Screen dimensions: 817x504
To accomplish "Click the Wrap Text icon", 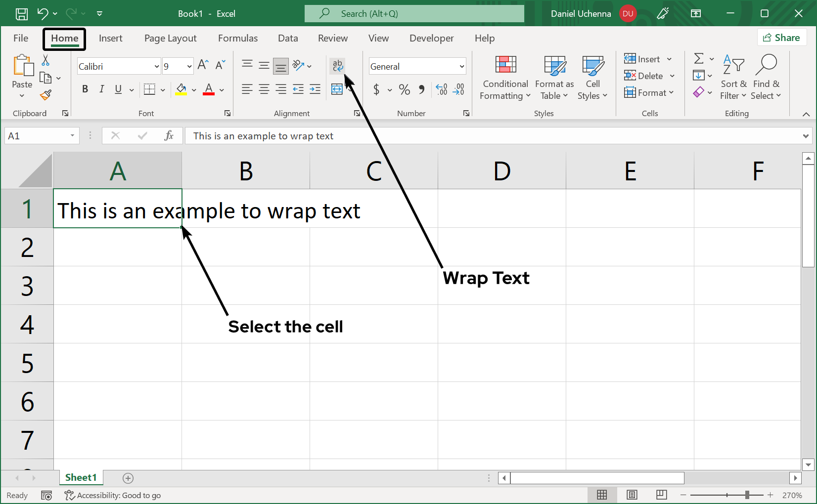I will tap(337, 65).
